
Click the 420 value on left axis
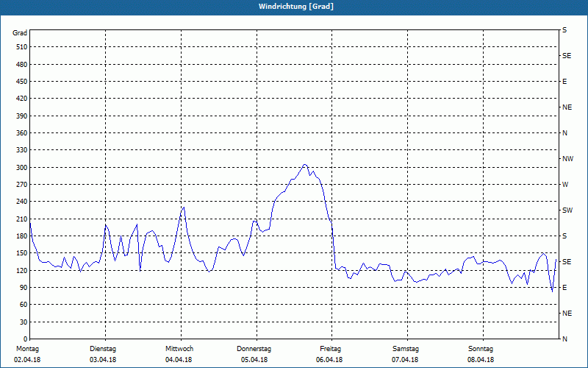pos(22,99)
